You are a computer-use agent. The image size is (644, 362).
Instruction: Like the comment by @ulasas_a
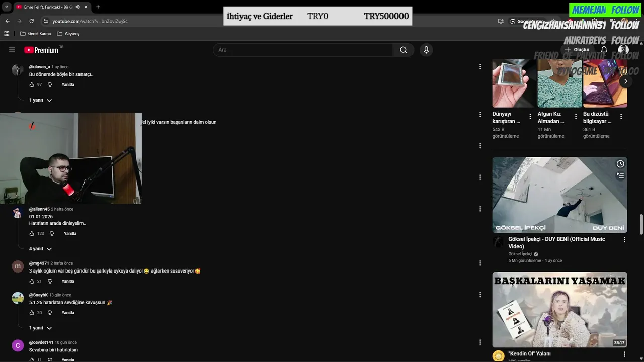(x=32, y=85)
